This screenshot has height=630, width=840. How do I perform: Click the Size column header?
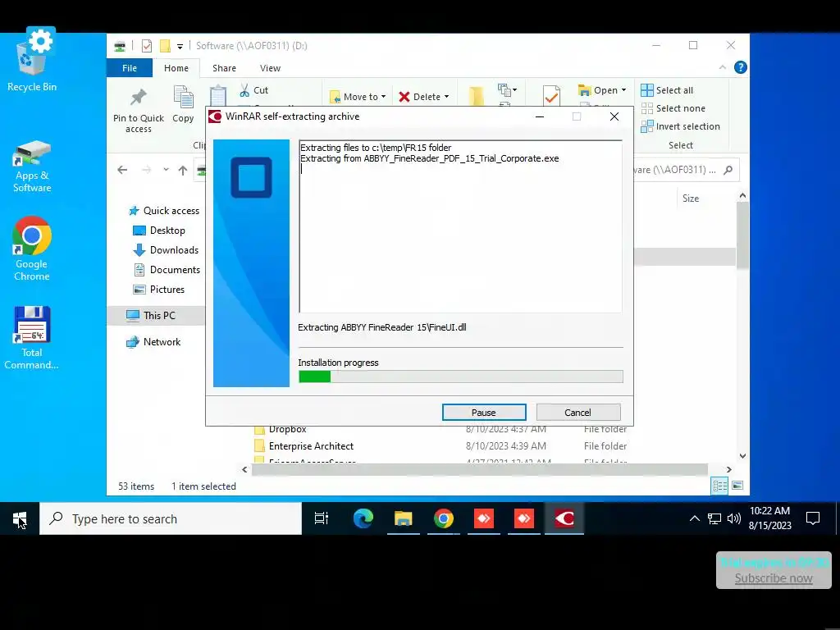point(691,199)
